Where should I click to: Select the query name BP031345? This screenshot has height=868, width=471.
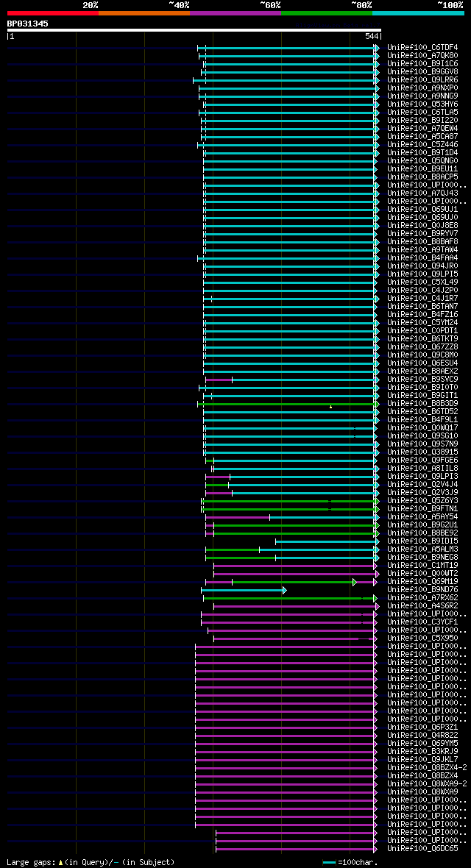[28, 24]
